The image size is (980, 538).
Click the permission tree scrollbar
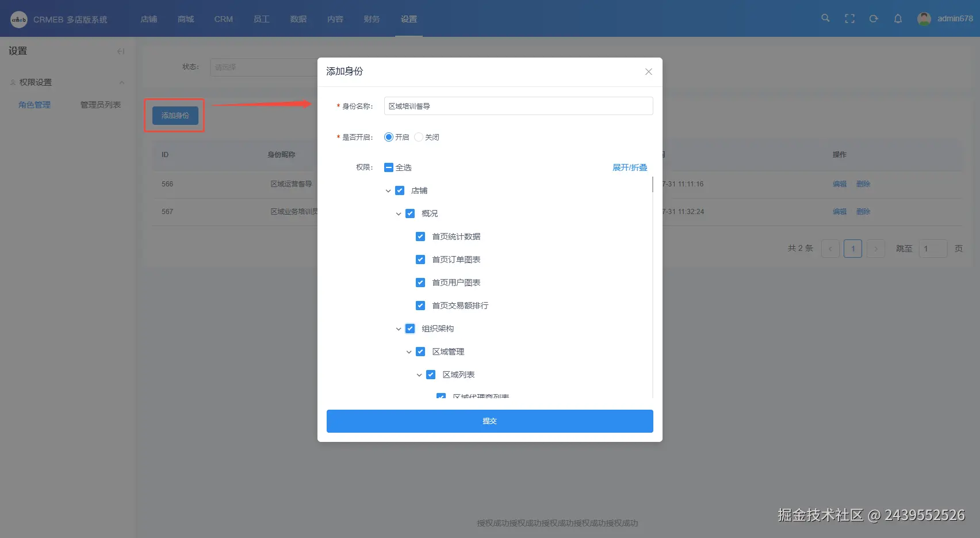tap(653, 184)
